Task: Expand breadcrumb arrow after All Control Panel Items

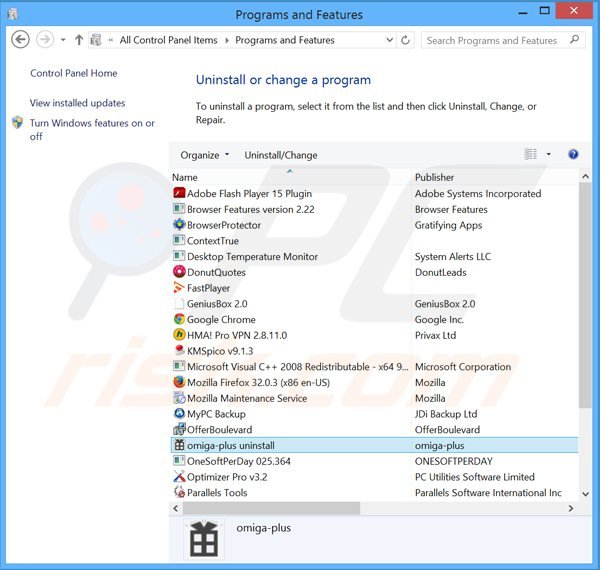Action: click(227, 40)
